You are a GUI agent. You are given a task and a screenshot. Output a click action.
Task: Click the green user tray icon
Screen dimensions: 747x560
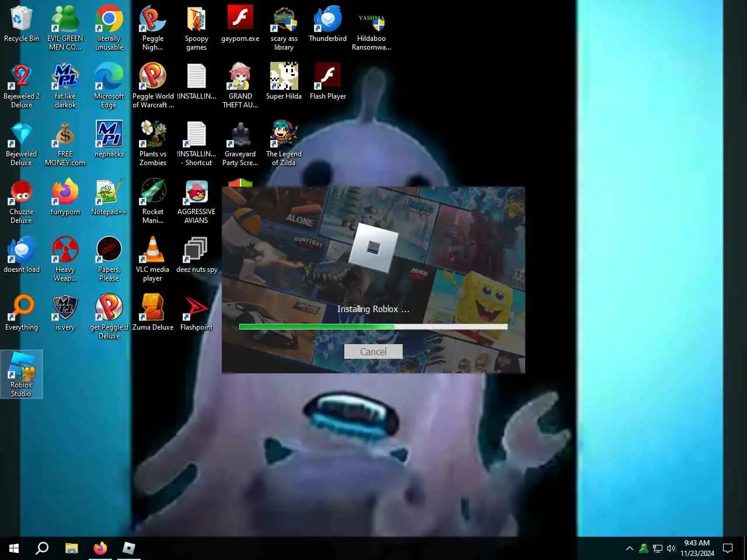643,548
